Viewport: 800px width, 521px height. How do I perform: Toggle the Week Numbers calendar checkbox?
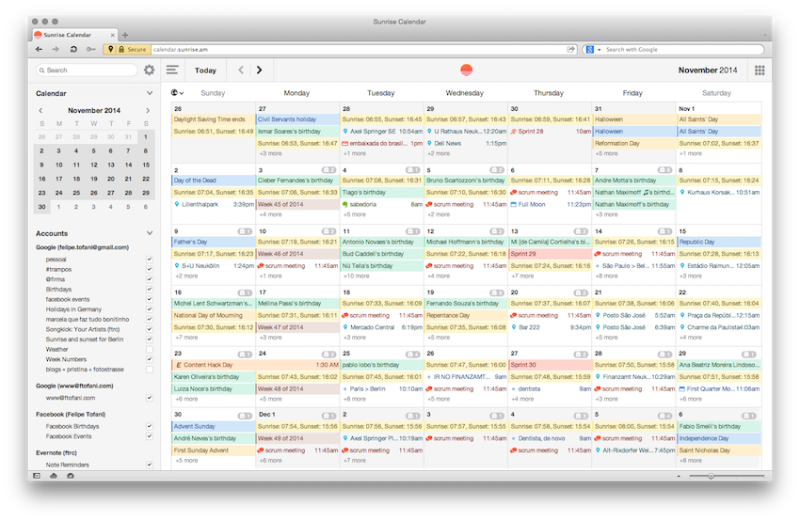[x=149, y=359]
